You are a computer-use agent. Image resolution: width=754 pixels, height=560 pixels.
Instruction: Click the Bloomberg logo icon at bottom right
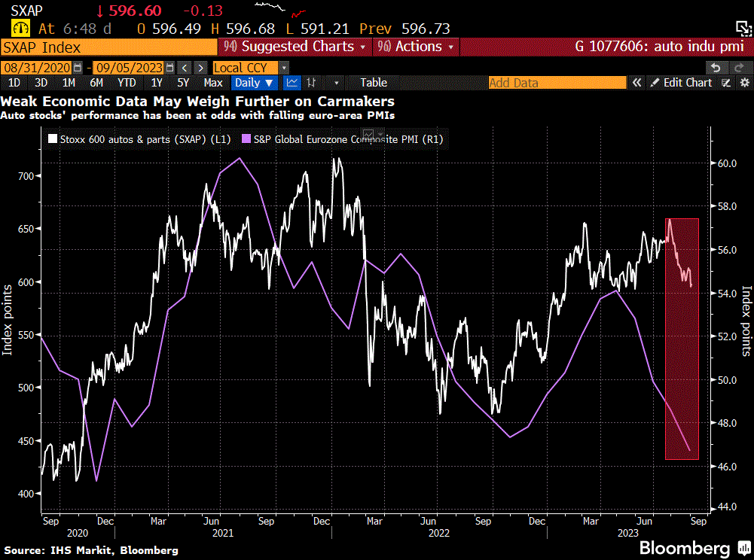click(x=744, y=548)
